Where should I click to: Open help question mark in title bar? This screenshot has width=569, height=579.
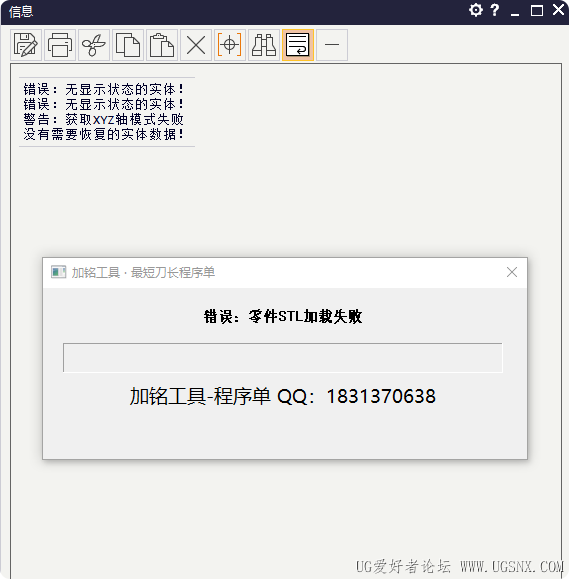click(x=495, y=10)
